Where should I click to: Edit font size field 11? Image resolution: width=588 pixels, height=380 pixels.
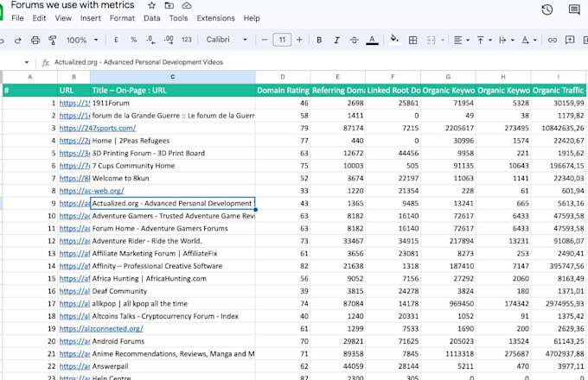282,40
